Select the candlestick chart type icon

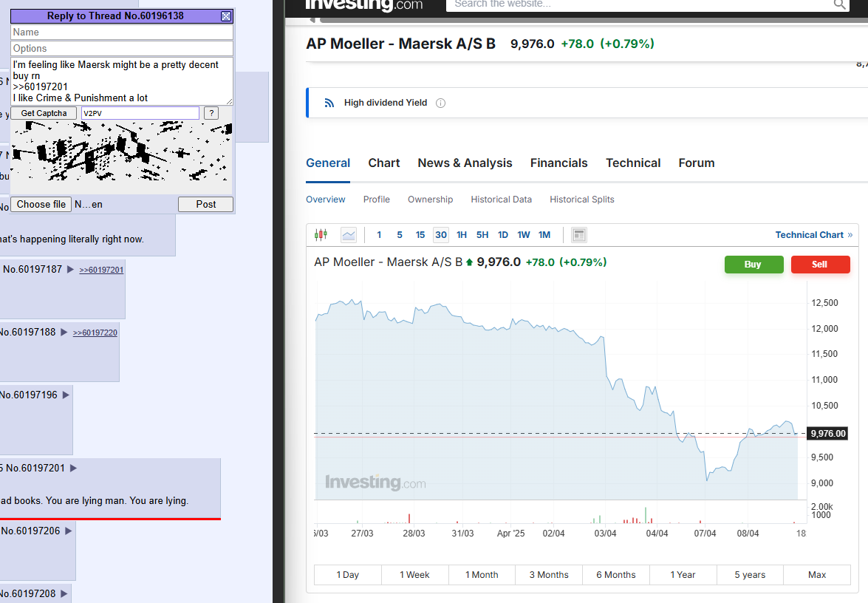[321, 235]
